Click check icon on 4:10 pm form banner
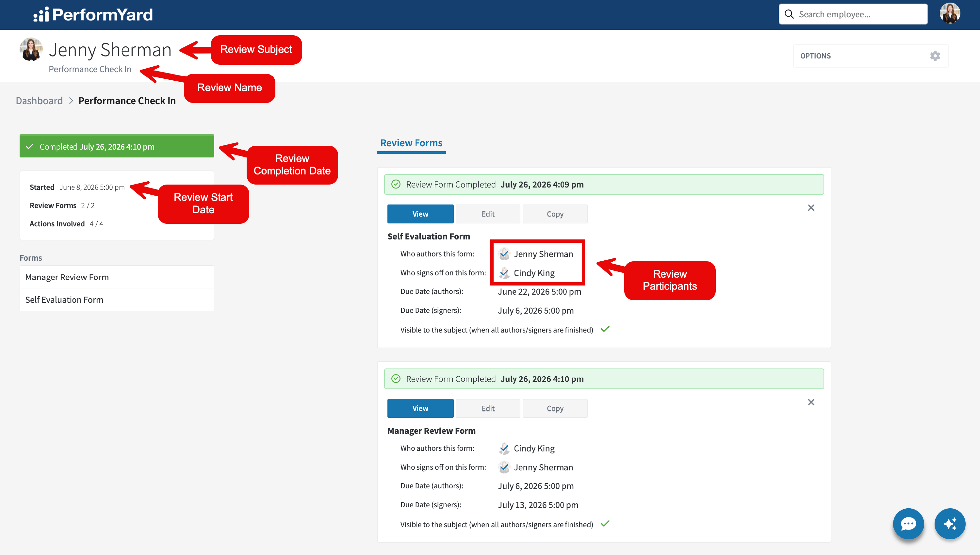Viewport: 980px width, 555px height. click(x=396, y=379)
